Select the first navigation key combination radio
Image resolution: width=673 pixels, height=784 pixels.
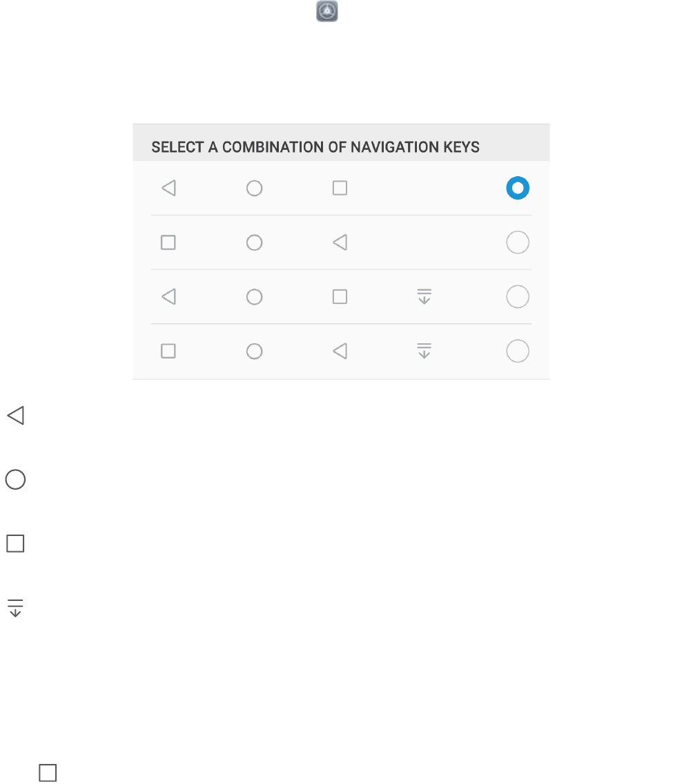coord(518,188)
